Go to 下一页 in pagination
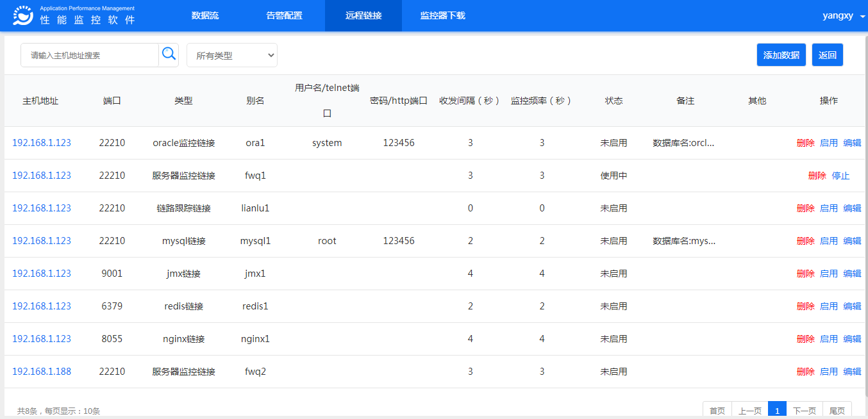This screenshot has width=868, height=419. (804, 411)
